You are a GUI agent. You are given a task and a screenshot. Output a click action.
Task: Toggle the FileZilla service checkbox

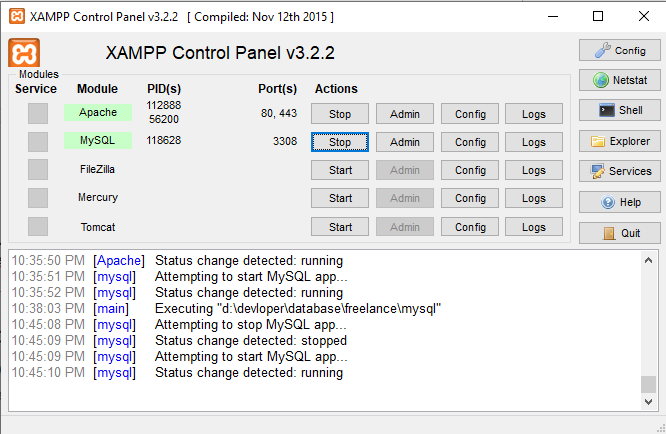[38, 170]
